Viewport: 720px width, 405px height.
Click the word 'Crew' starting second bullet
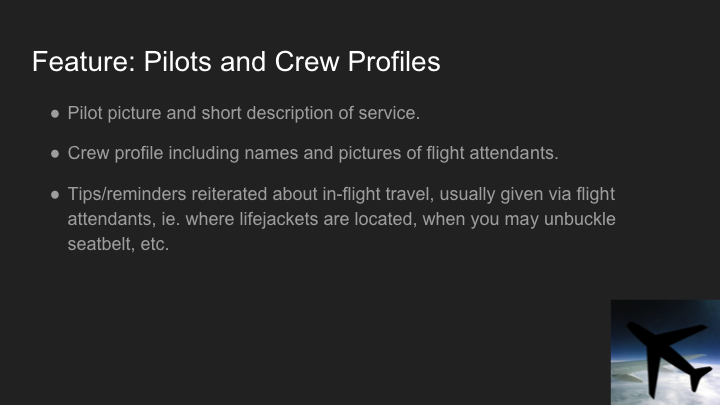click(x=89, y=154)
